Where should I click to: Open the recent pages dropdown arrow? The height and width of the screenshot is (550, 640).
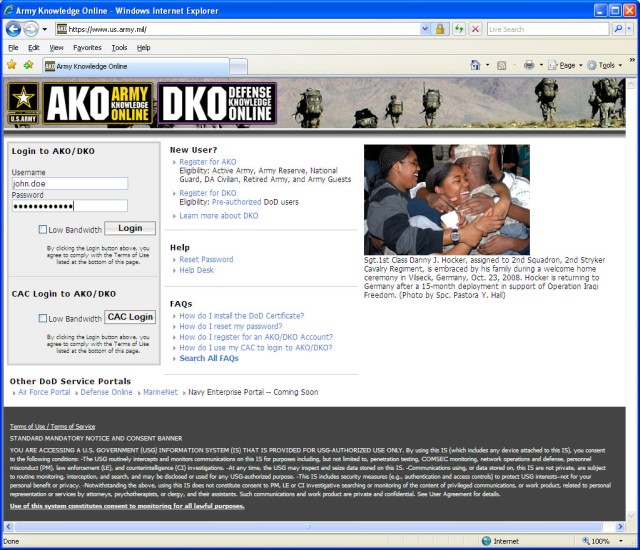tap(44, 29)
